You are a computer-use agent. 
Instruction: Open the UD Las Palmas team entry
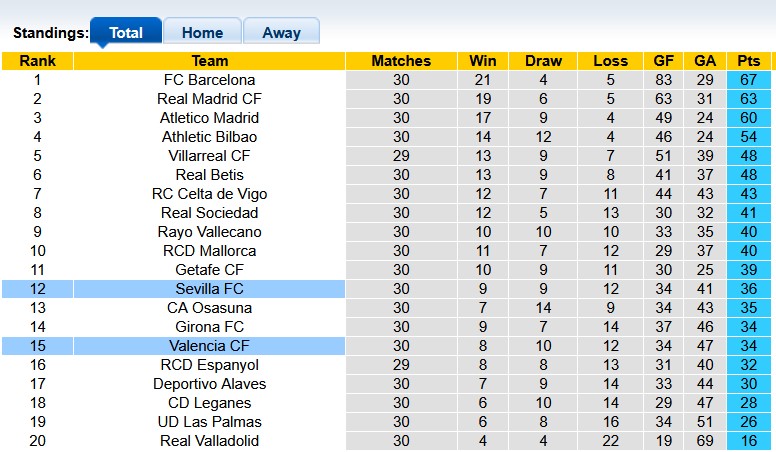pos(210,422)
